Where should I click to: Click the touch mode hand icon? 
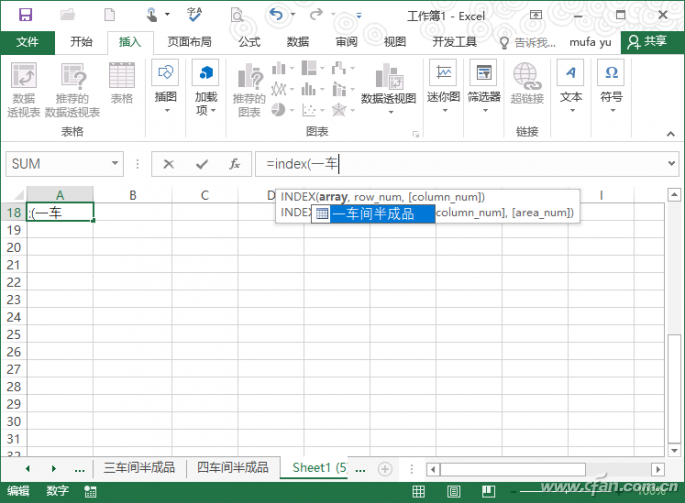click(152, 15)
